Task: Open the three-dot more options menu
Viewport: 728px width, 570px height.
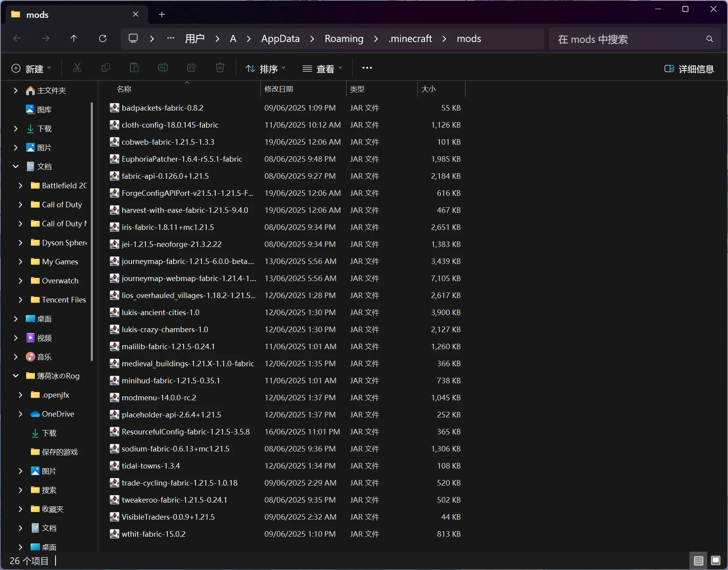Action: pyautogui.click(x=367, y=68)
